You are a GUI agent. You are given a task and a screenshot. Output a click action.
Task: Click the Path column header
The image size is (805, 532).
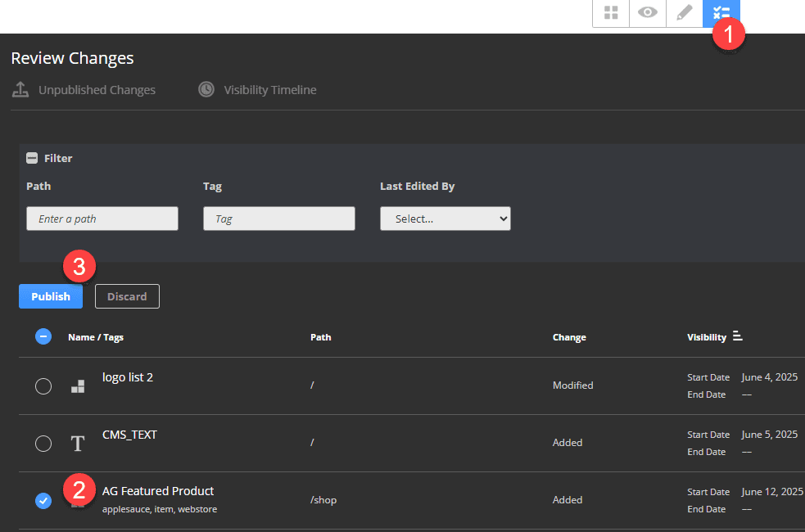pyautogui.click(x=321, y=337)
